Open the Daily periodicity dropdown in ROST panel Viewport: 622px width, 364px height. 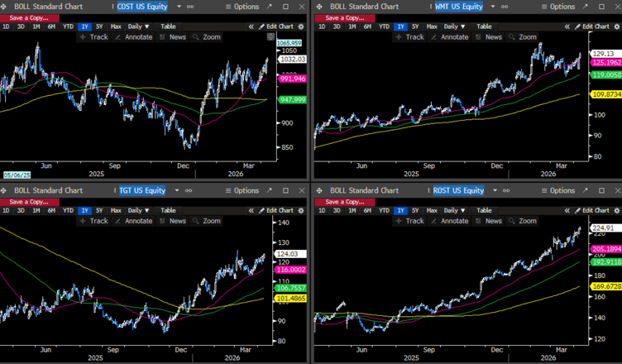(x=455, y=210)
